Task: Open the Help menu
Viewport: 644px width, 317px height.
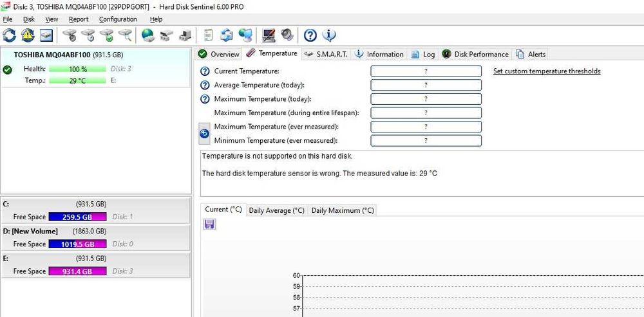Action: (156, 19)
